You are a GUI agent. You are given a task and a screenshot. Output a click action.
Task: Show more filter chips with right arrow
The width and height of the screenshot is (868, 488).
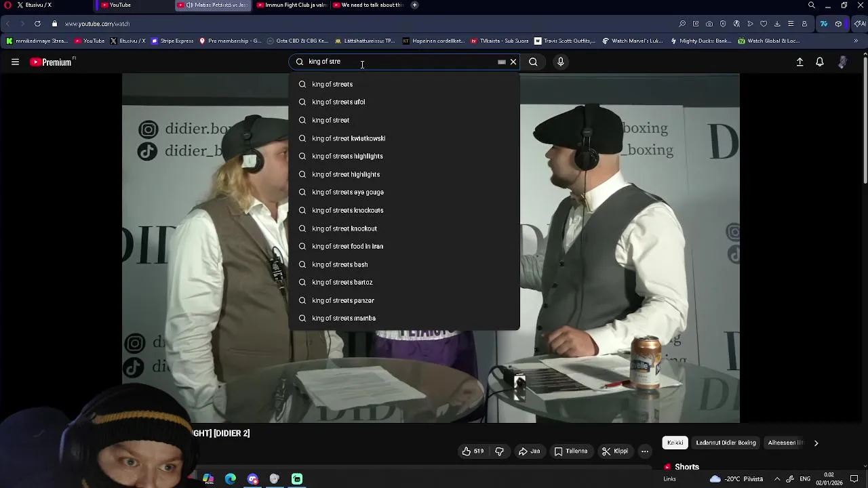coord(816,443)
